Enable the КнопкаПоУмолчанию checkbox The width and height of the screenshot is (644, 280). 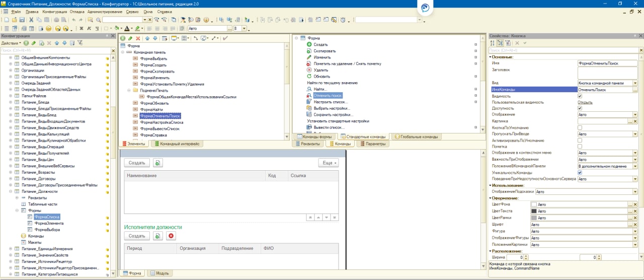pyautogui.click(x=580, y=128)
